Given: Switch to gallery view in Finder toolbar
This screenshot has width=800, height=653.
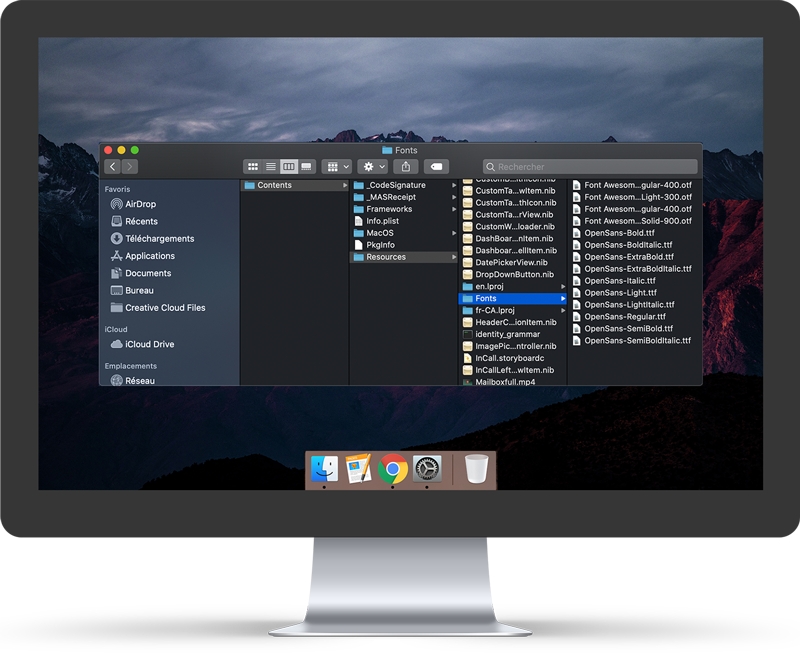Looking at the screenshot, I should coord(307,166).
